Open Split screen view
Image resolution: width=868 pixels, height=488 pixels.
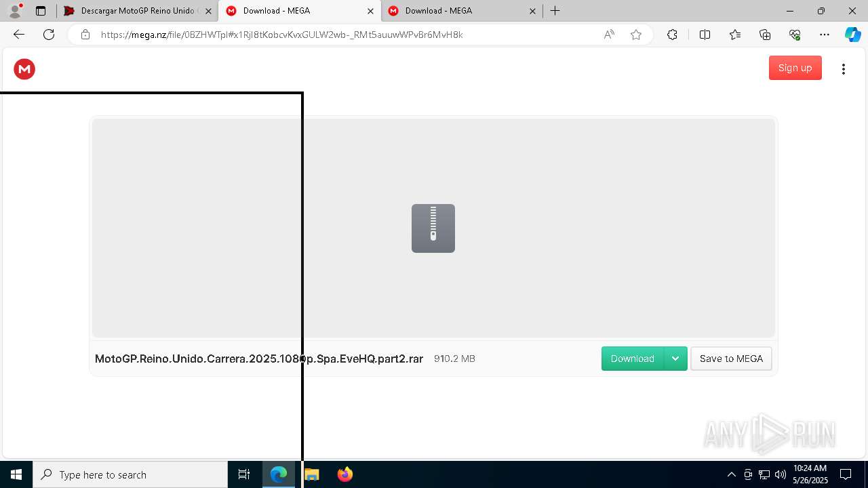705,35
